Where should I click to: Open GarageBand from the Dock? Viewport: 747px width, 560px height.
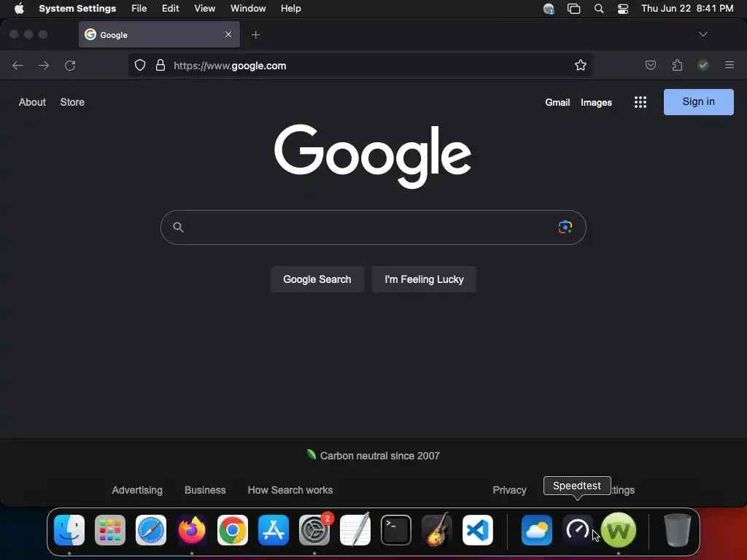pos(437,530)
